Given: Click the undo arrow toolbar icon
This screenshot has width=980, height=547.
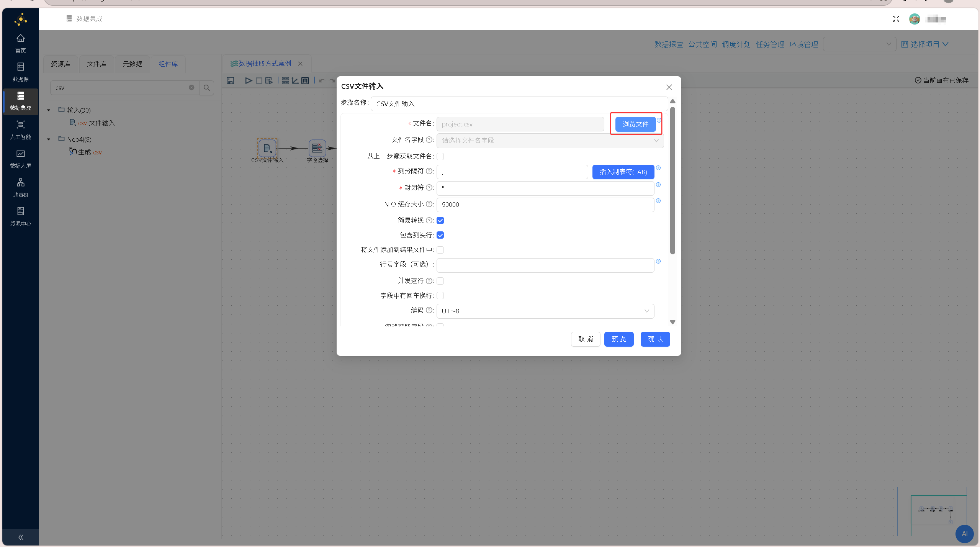Looking at the screenshot, I should click(322, 80).
